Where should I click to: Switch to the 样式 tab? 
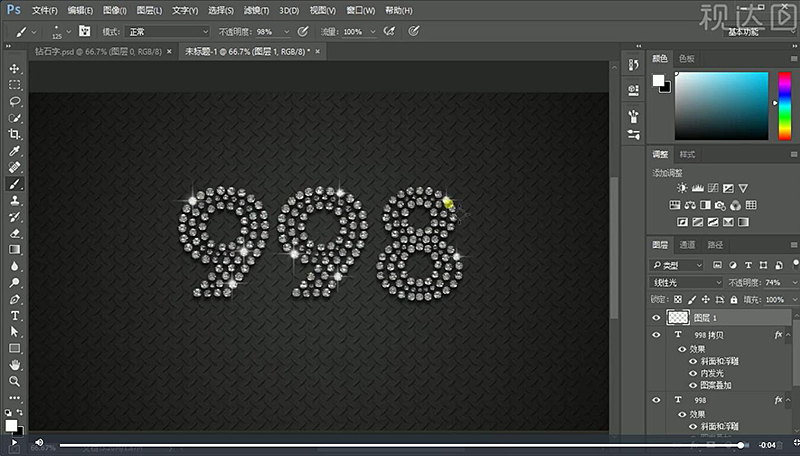(687, 154)
